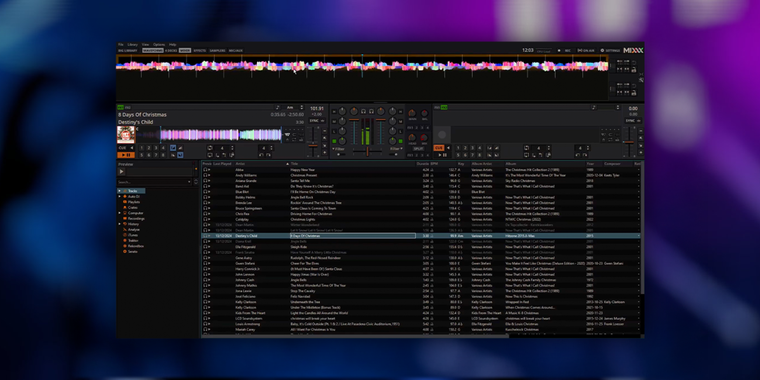Toggle the Mixer section button

[x=185, y=50]
